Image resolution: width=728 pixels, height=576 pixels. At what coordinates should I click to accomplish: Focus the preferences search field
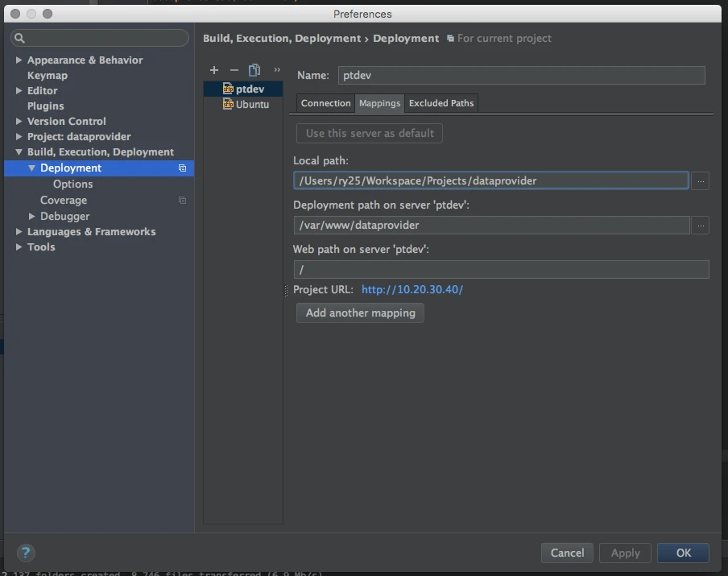tap(100, 38)
